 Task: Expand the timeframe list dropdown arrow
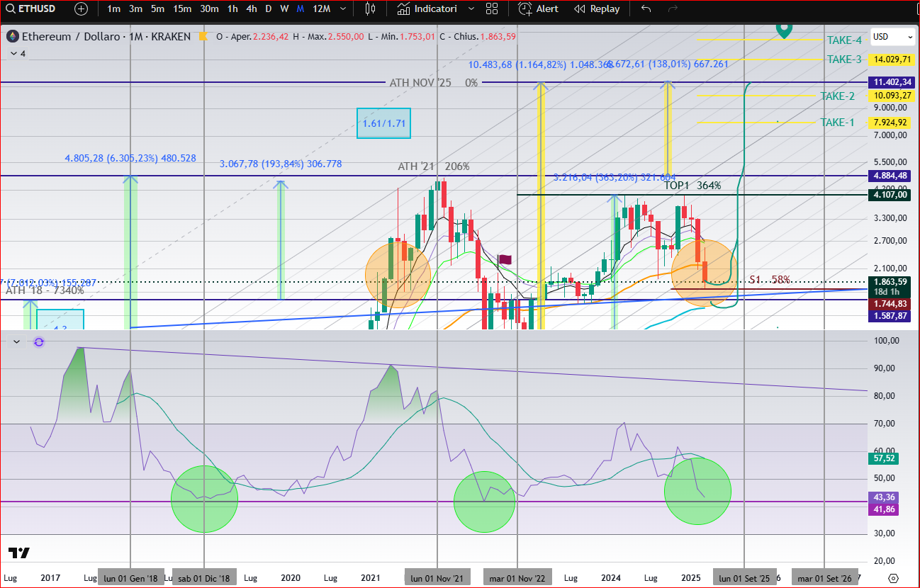pyautogui.click(x=344, y=9)
